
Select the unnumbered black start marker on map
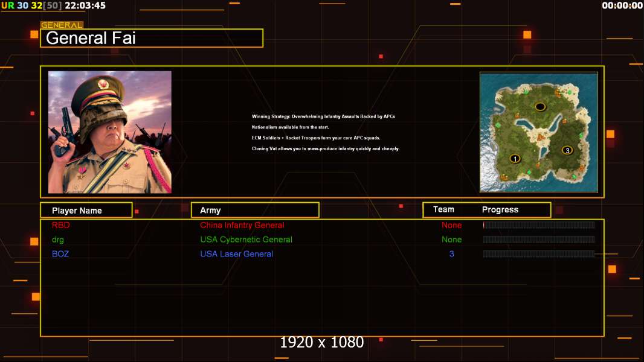(540, 107)
